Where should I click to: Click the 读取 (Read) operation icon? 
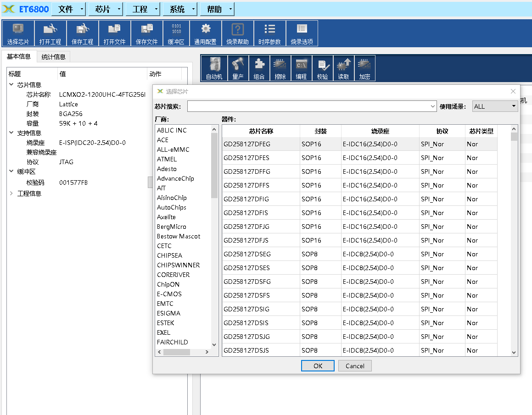(x=343, y=68)
